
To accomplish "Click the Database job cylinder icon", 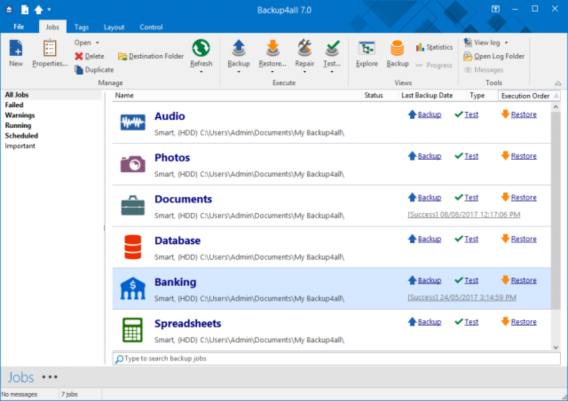I will pos(133,247).
